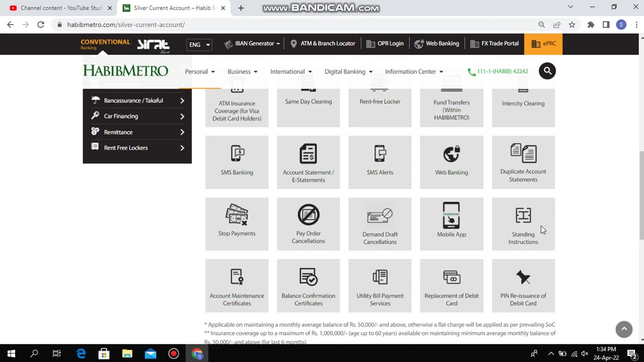This screenshot has width=644, height=362.
Task: Click the Car Financing key icon
Action: point(95,116)
